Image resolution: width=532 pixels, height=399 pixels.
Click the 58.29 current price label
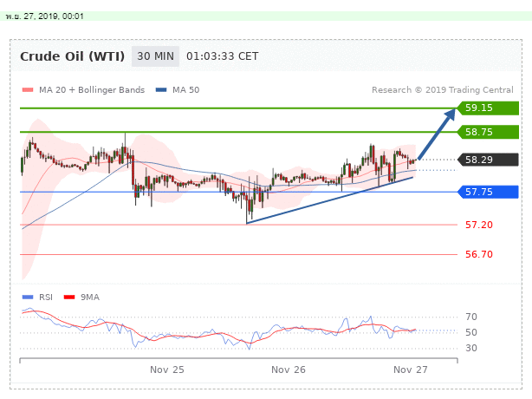[x=488, y=160]
